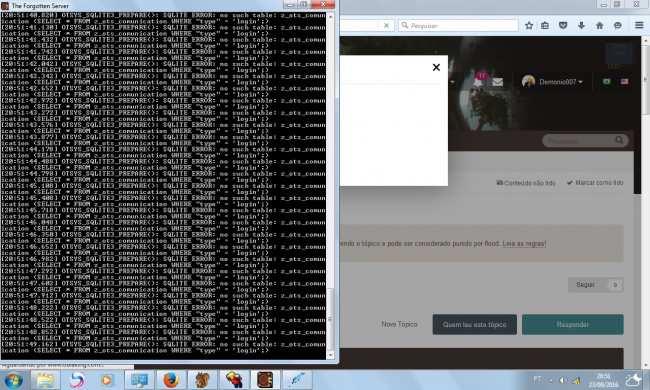Open the Conteúdo não lido link
Image resolution: width=650 pixels, height=390 pixels.
(526, 183)
